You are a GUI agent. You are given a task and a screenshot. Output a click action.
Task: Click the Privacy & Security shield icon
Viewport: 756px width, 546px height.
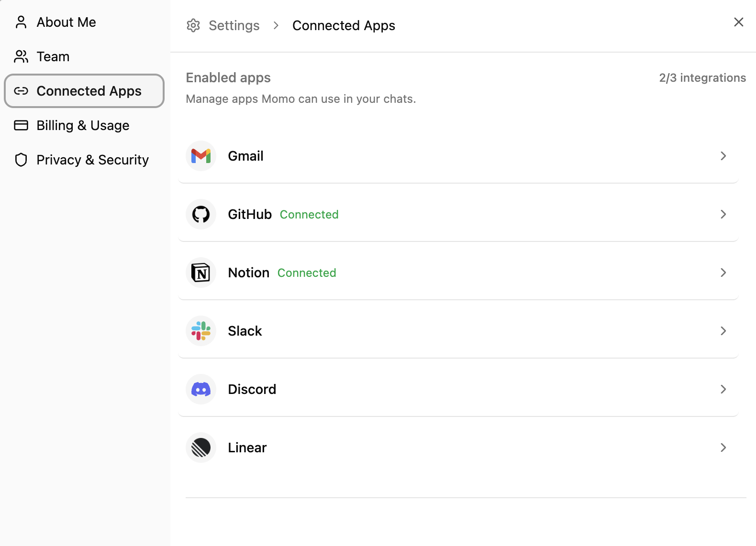21,160
